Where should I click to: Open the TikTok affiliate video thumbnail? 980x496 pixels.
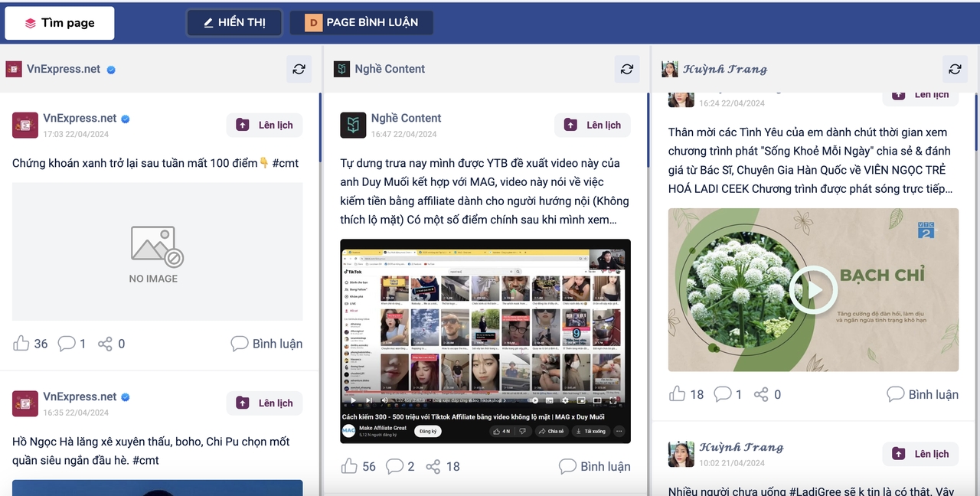click(485, 341)
